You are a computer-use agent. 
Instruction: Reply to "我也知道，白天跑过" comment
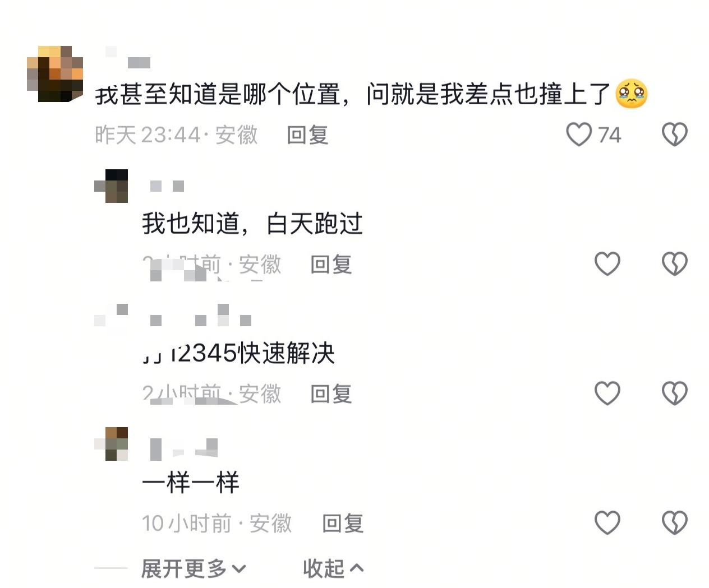coord(331,264)
